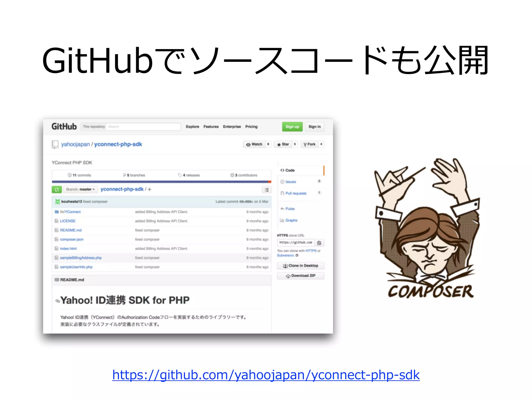532x399 pixels.
Task: Click the green Sign up button
Action: pyautogui.click(x=292, y=127)
